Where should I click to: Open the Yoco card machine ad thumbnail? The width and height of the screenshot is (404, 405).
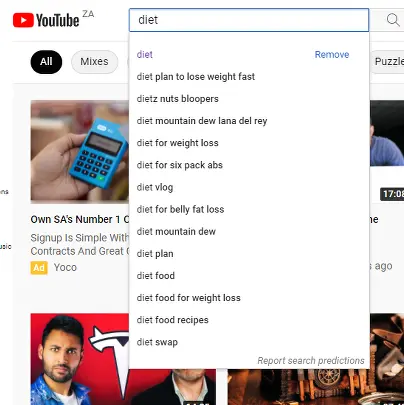pyautogui.click(x=80, y=152)
